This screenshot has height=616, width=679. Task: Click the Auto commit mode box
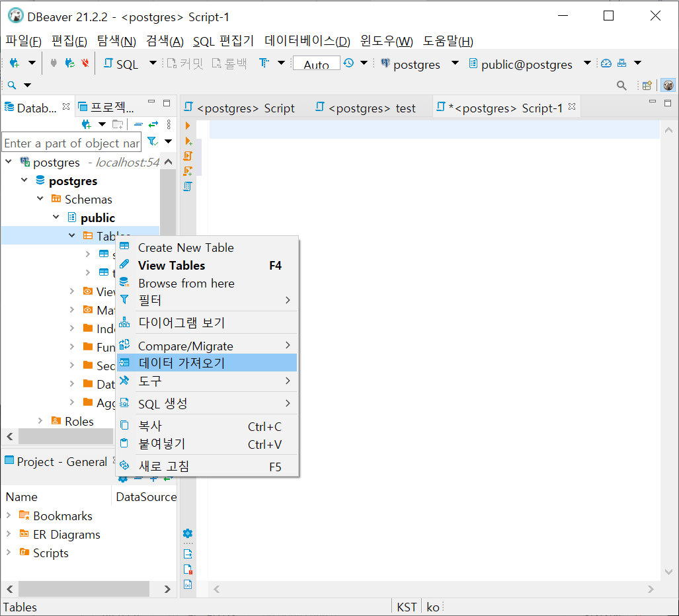pos(317,63)
